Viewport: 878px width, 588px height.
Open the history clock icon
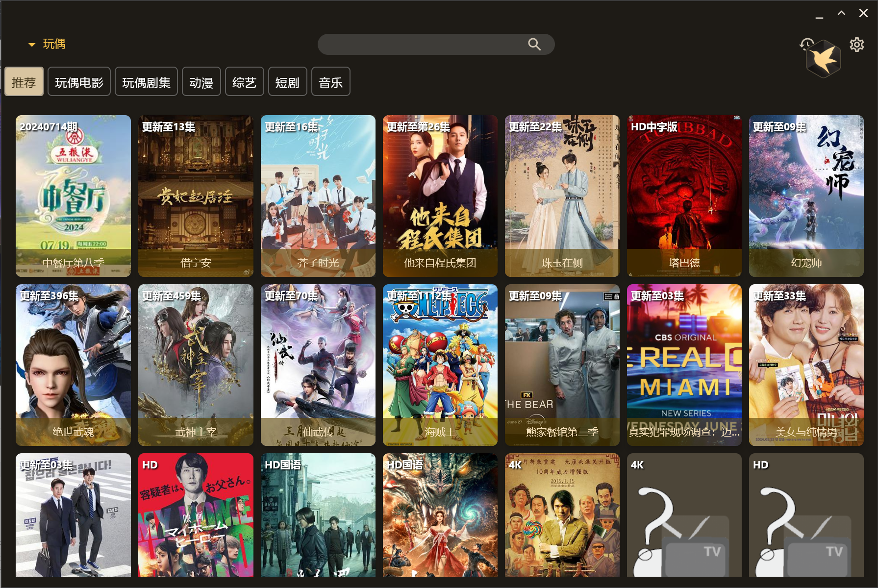(806, 44)
